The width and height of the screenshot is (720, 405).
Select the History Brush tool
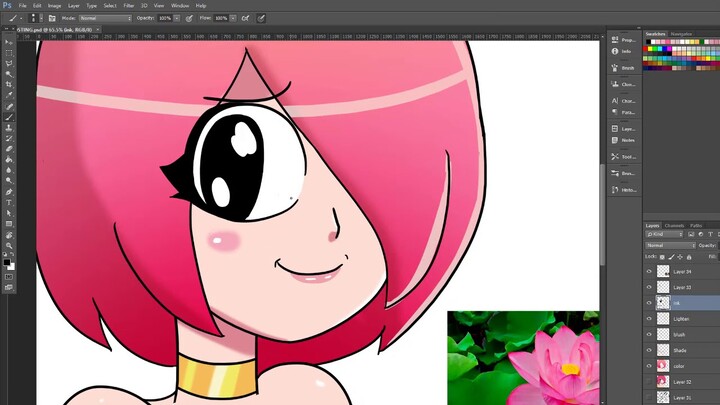9,138
